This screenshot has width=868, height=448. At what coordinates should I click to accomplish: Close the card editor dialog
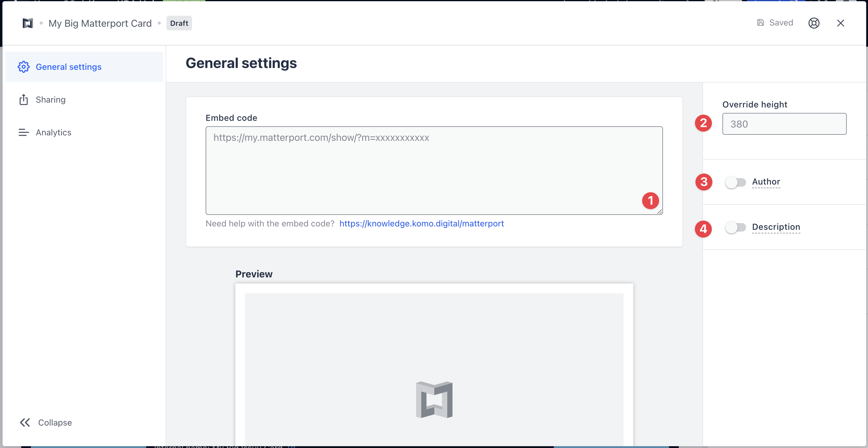point(840,23)
